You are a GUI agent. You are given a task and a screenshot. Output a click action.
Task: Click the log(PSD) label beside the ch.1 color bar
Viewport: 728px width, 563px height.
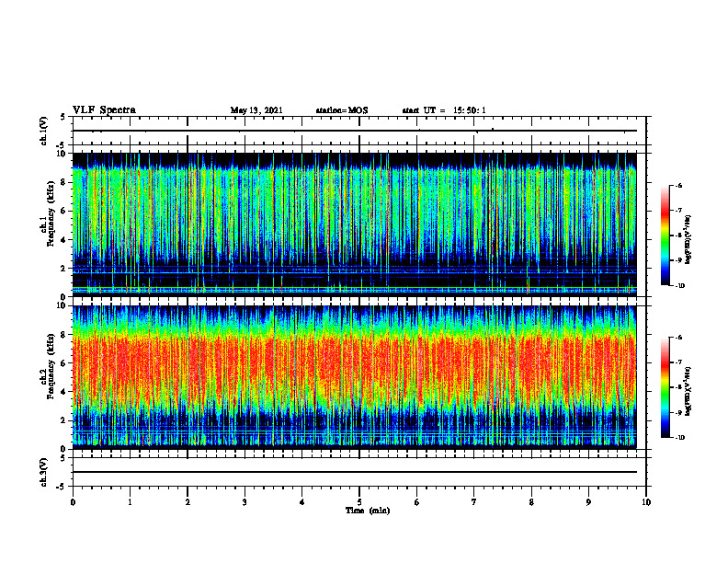pyautogui.click(x=688, y=239)
